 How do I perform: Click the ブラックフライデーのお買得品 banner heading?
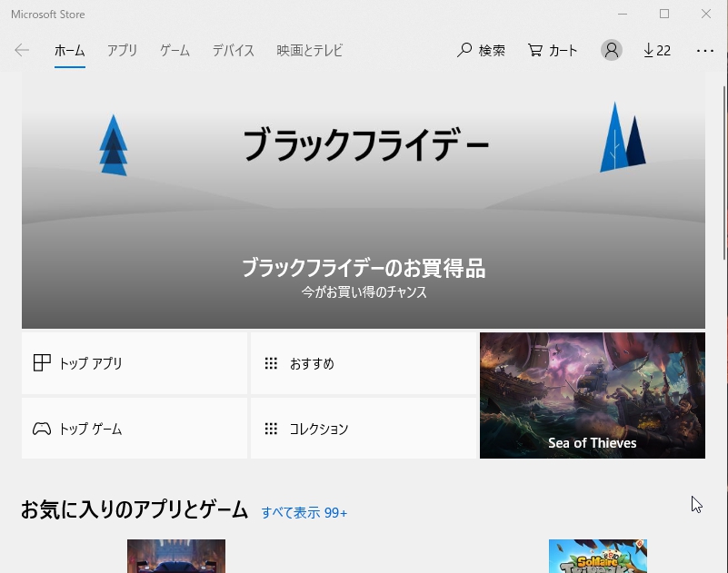click(364, 268)
